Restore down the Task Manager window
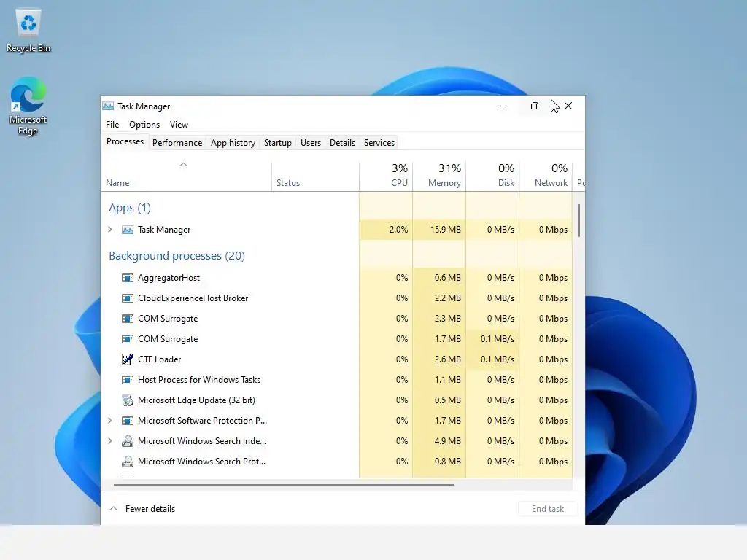The height and width of the screenshot is (560, 747). coord(535,106)
